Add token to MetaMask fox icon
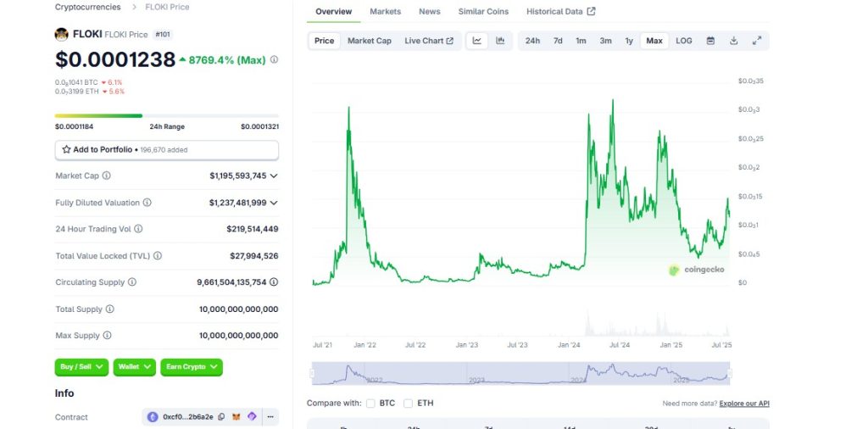Image resolution: width=868 pixels, height=429 pixels. [236, 417]
